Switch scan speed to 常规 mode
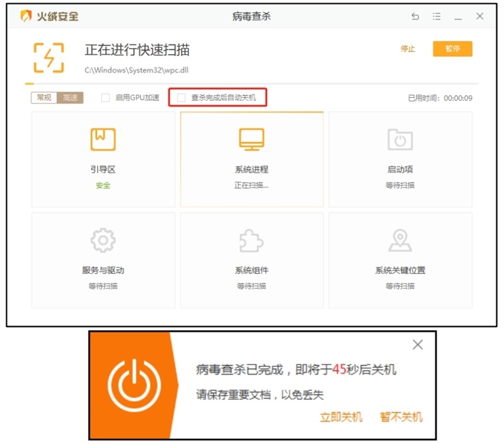 [43, 98]
